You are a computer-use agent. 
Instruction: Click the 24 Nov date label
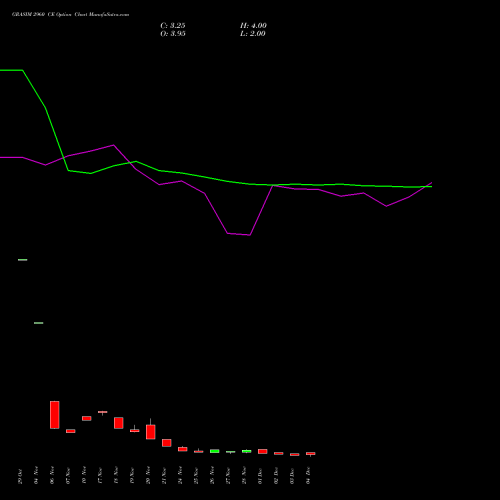tap(180, 475)
